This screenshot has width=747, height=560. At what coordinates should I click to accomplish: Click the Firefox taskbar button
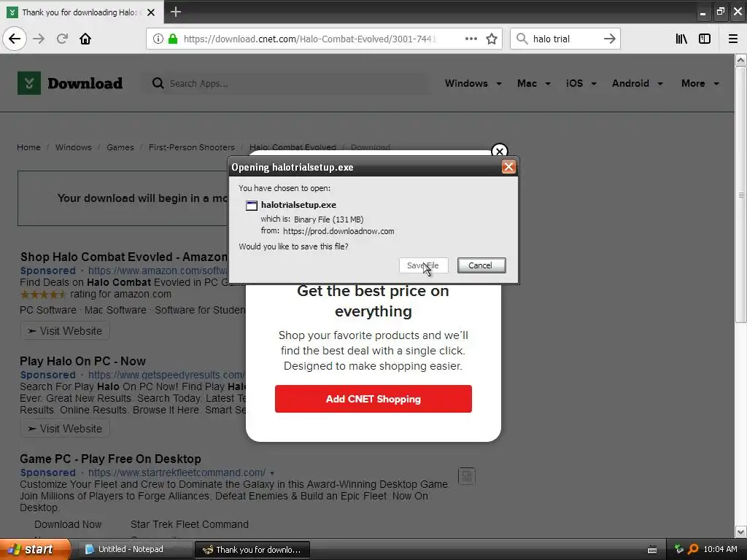pos(252,550)
